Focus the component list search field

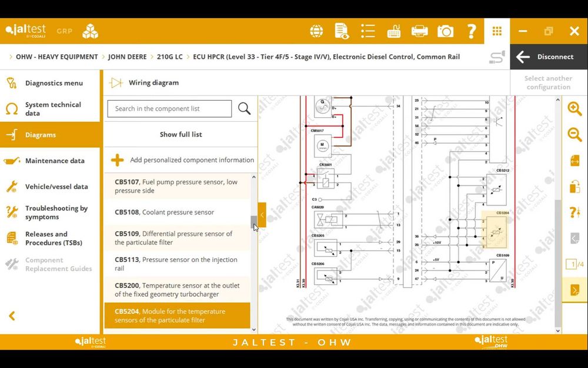[169, 108]
